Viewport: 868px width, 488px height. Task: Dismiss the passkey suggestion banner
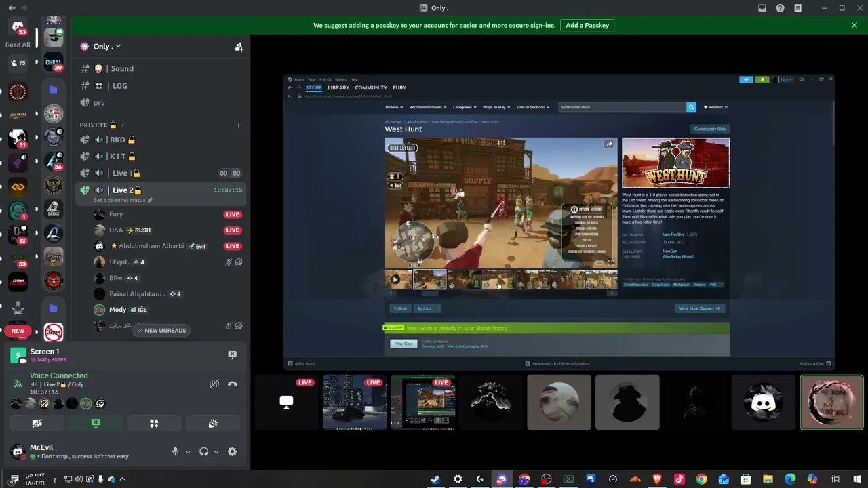pyautogui.click(x=854, y=26)
